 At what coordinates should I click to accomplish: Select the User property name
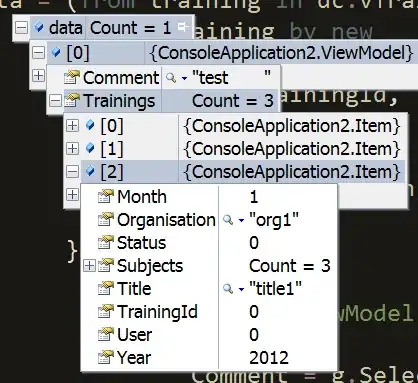click(135, 335)
